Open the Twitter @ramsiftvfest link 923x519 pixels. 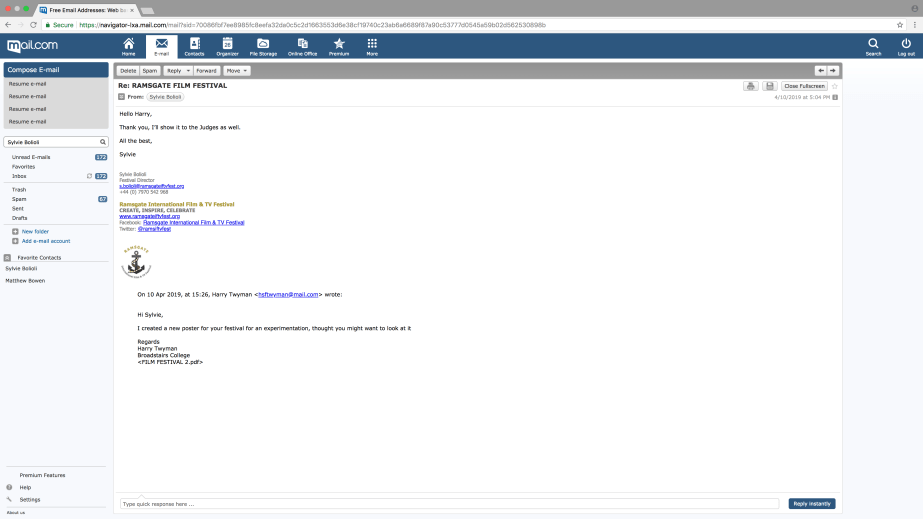pyautogui.click(x=154, y=229)
